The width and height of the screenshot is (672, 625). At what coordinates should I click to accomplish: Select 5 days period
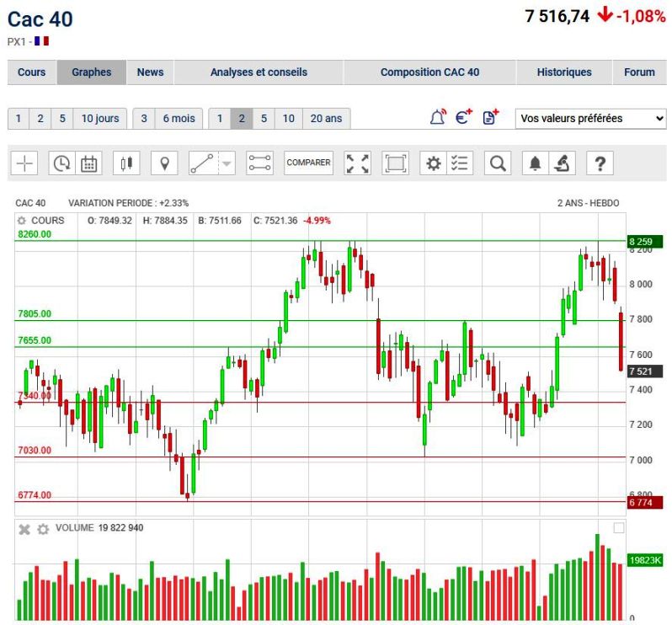click(x=62, y=118)
